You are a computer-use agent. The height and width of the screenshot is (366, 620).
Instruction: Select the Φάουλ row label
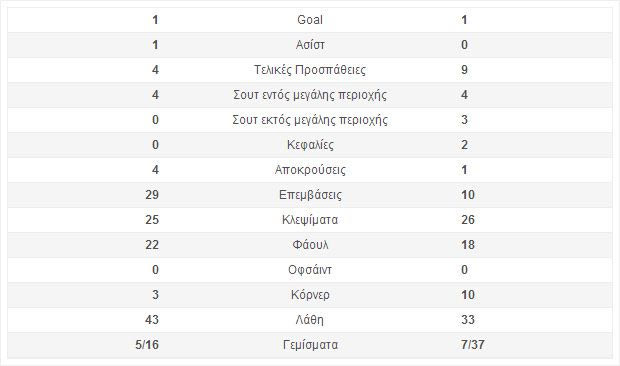tap(310, 245)
